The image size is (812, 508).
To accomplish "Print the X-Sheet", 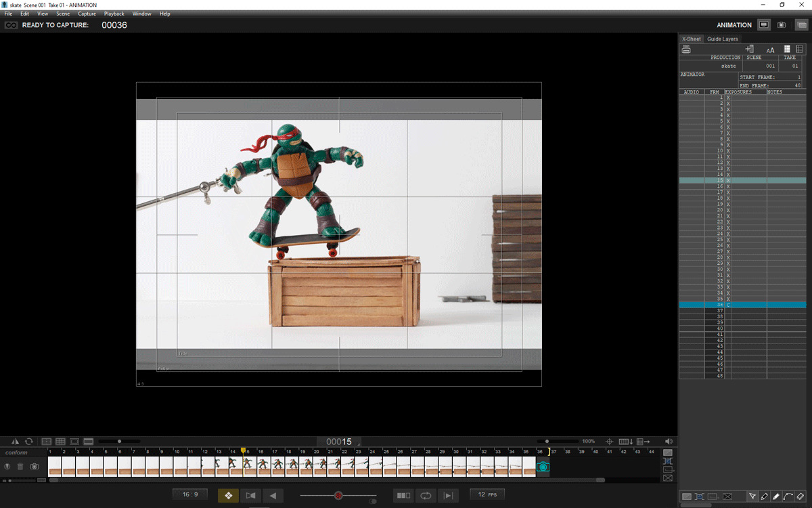I will pos(686,49).
